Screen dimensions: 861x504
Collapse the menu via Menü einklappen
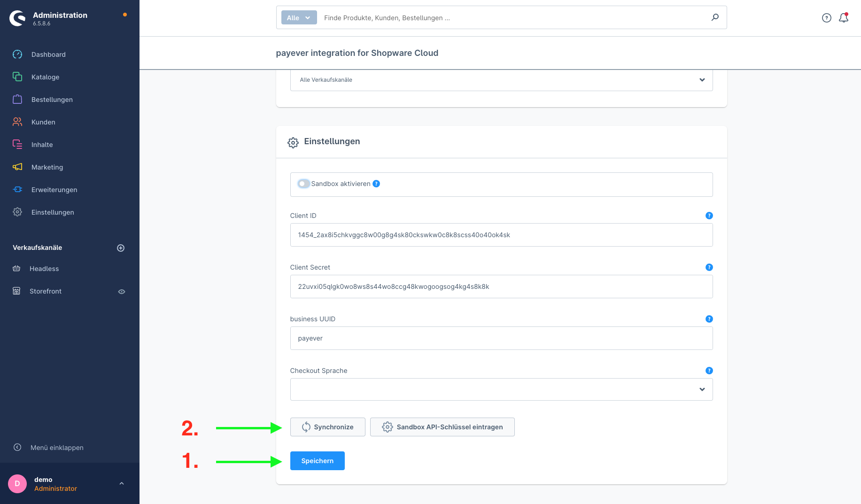pyautogui.click(x=57, y=448)
